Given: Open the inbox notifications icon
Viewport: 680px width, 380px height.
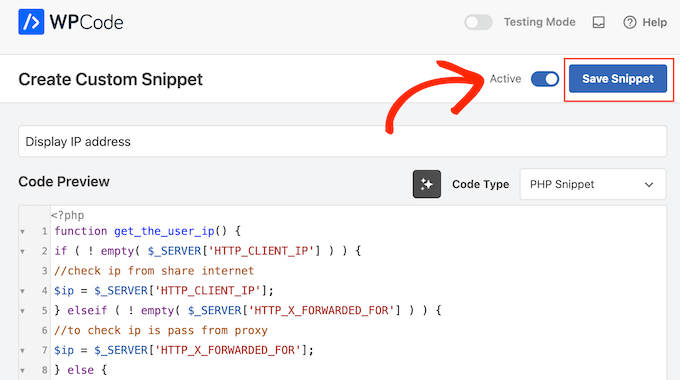Looking at the screenshot, I should pyautogui.click(x=598, y=22).
